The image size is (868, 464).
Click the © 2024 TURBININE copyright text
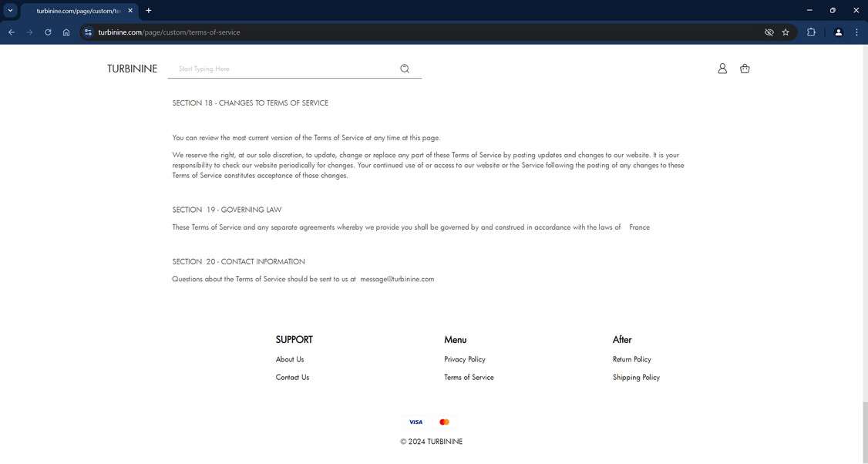[x=431, y=442]
